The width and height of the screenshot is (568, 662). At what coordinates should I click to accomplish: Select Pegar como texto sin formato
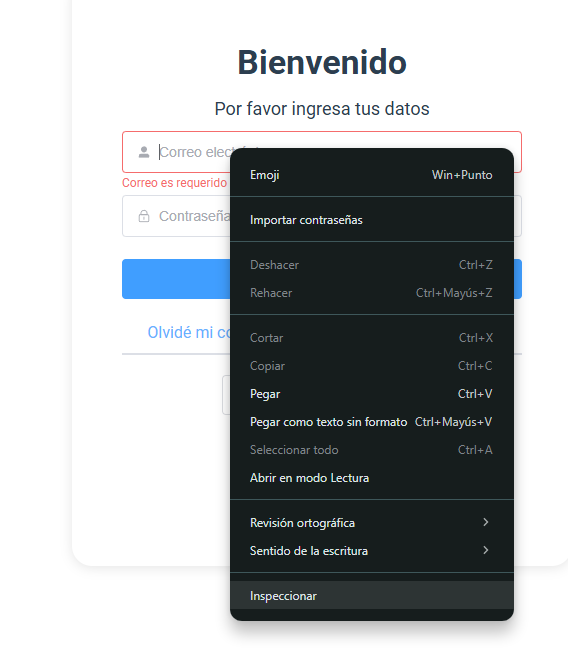[372, 422]
